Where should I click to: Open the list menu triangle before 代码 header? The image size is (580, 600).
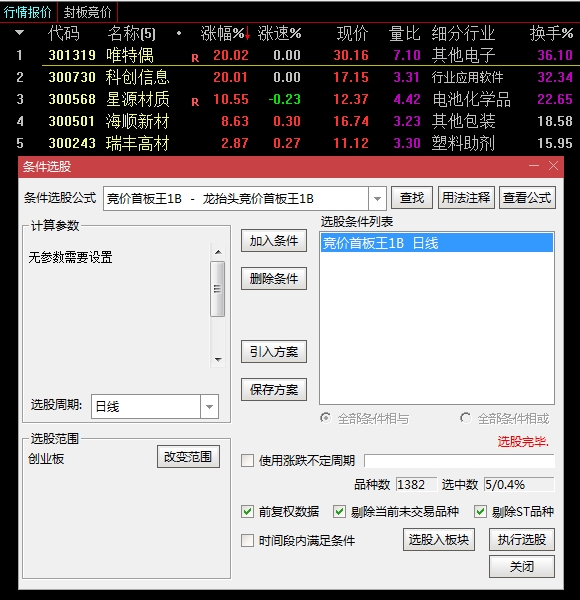coord(20,33)
